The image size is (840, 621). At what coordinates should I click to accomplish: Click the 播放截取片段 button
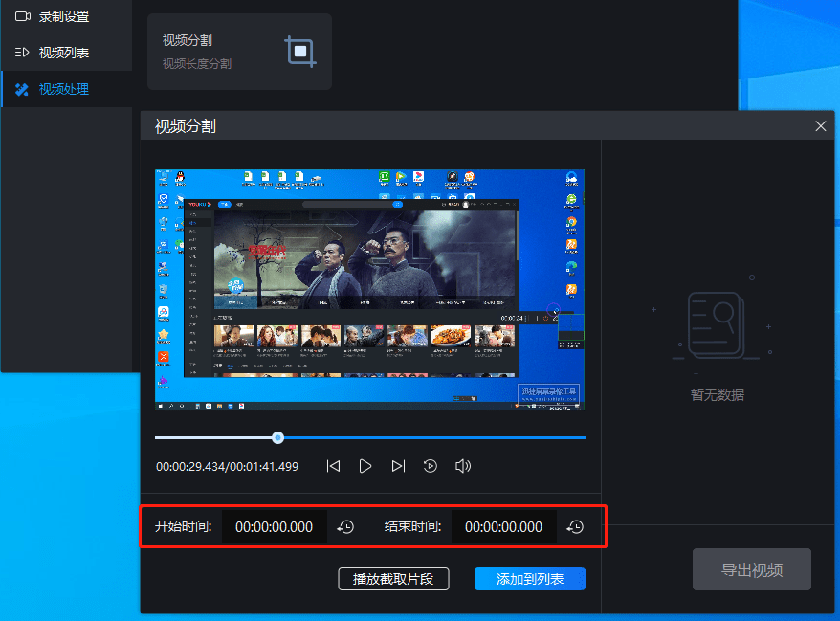tap(393, 579)
